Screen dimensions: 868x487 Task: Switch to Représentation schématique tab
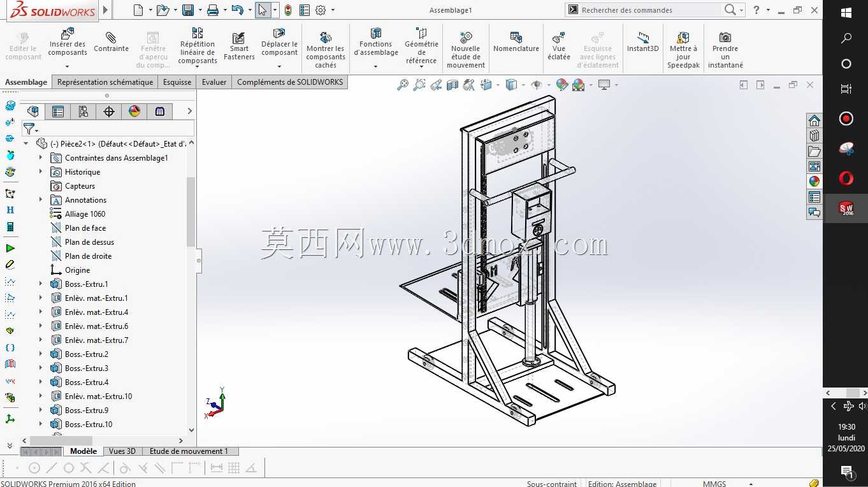(x=105, y=82)
